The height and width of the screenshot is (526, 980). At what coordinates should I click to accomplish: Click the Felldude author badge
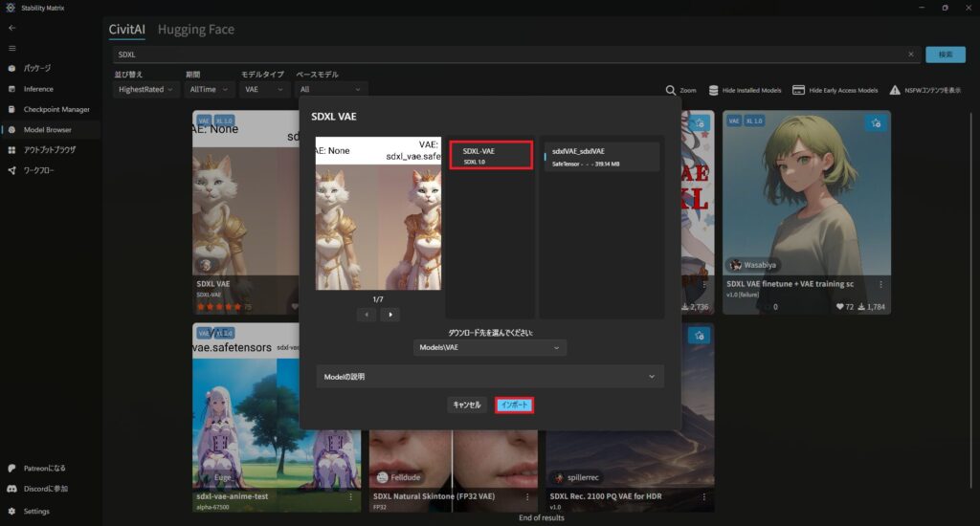399,477
